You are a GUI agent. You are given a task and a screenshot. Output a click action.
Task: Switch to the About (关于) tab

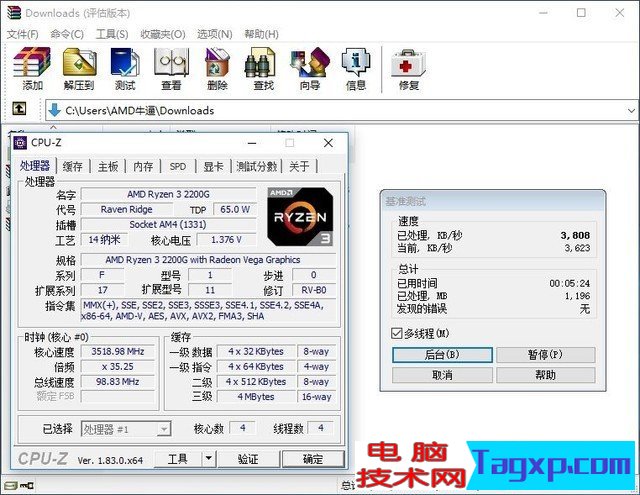pyautogui.click(x=299, y=166)
